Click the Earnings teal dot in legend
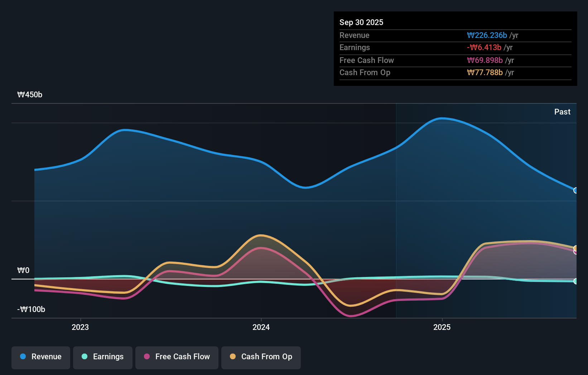This screenshot has width=588, height=375. coord(84,357)
